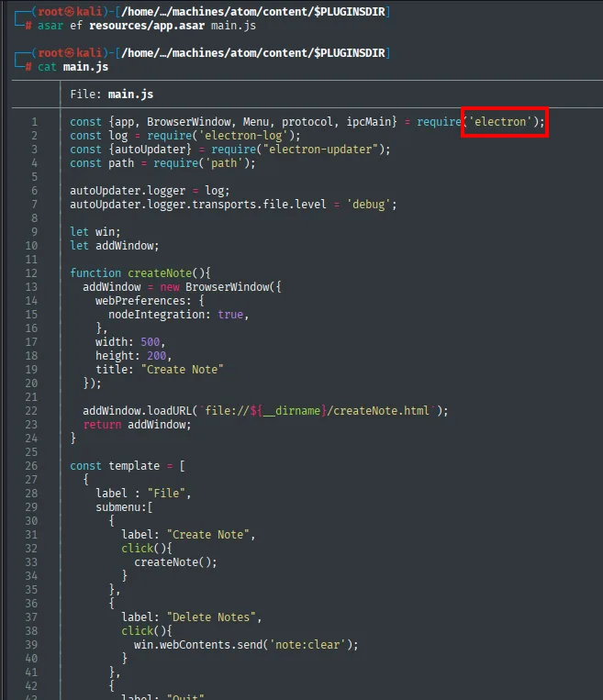Click the 'let win;' line

pyautogui.click(x=95, y=232)
